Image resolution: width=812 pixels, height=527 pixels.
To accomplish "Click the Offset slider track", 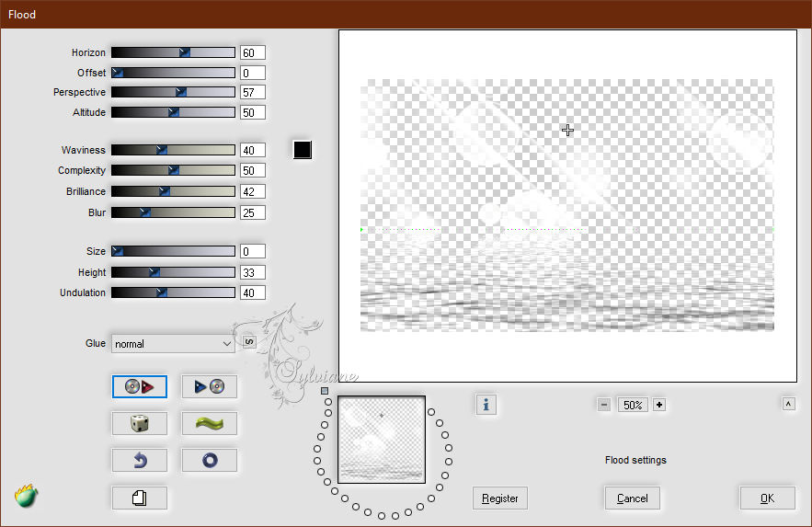I will coord(173,73).
